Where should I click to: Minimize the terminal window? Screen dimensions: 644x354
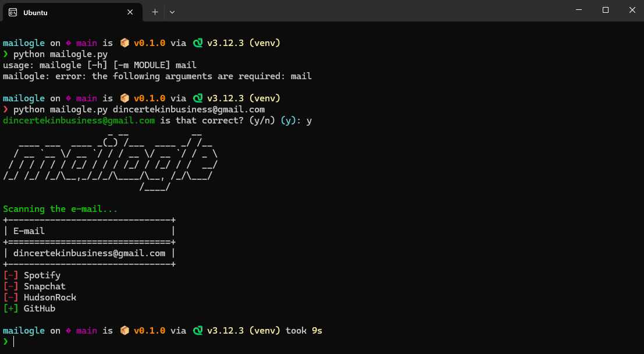(579, 10)
